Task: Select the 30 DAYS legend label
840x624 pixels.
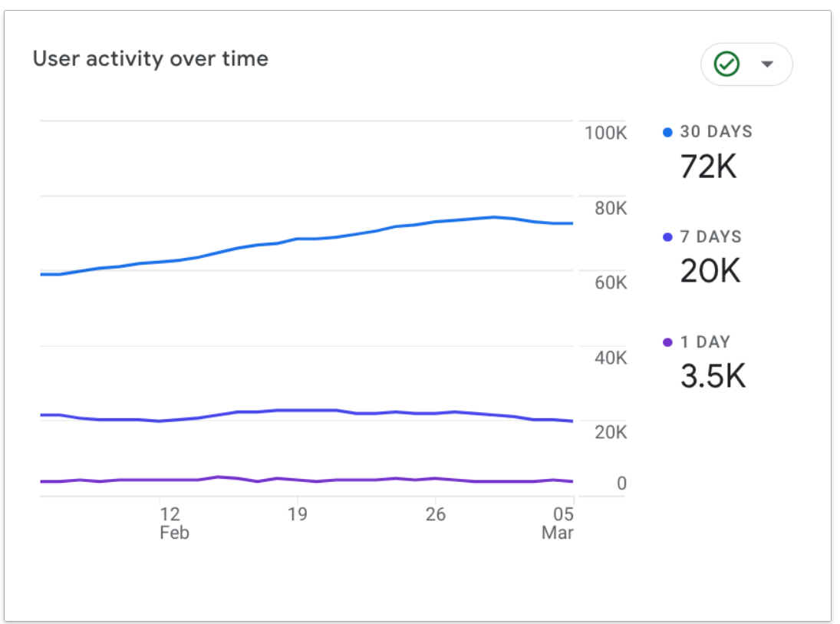Action: tap(716, 132)
